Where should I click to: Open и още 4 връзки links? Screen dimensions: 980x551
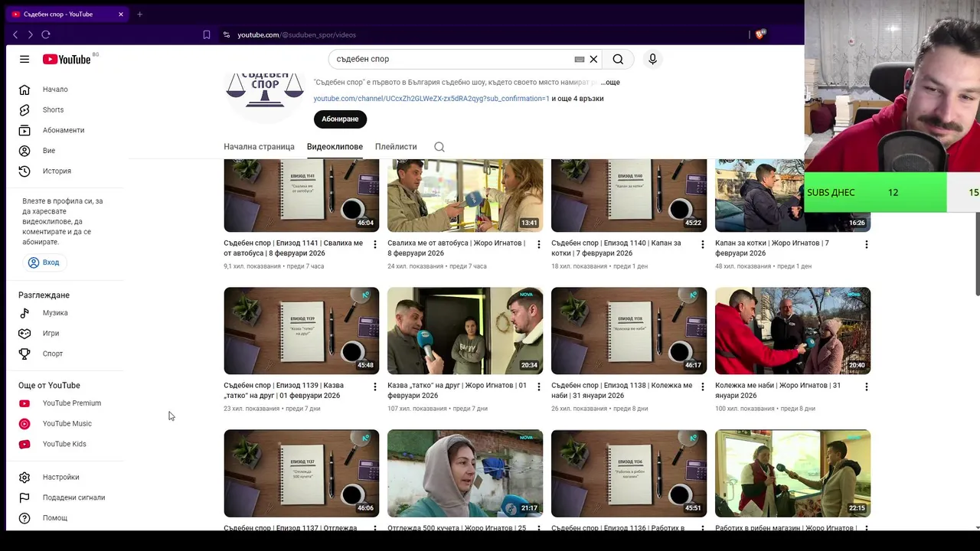[x=578, y=99]
